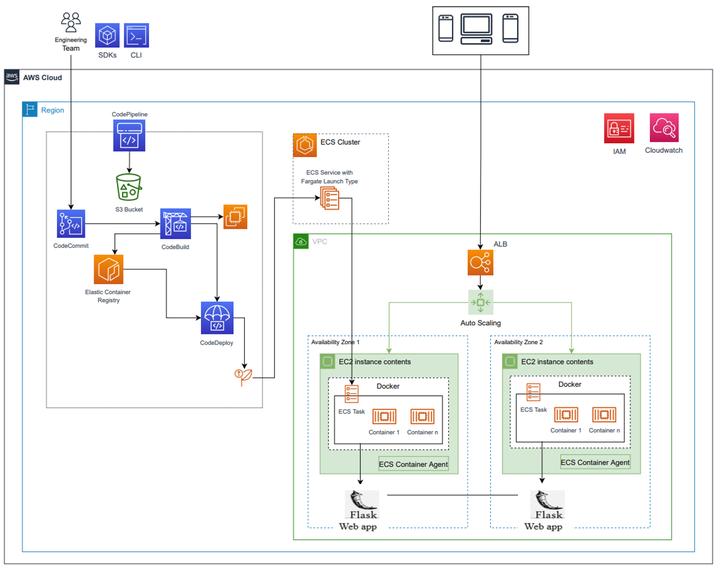
Task: Click the Region flag icon
Action: [x=30, y=109]
